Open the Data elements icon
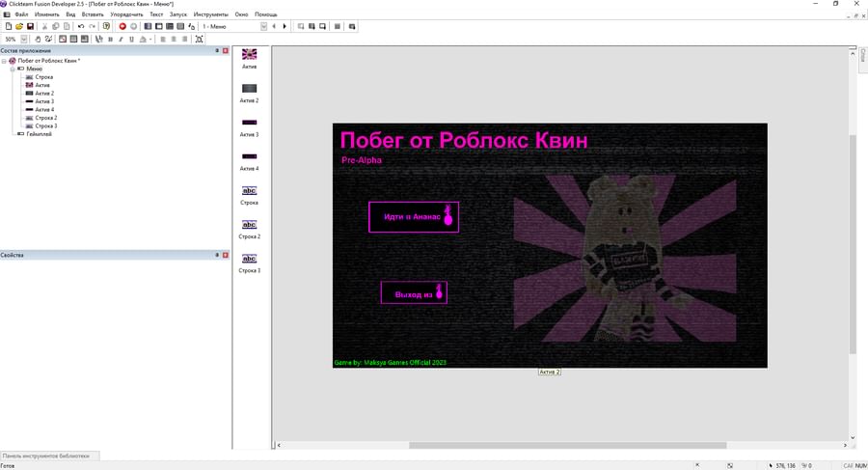The image size is (868, 470). click(x=192, y=26)
